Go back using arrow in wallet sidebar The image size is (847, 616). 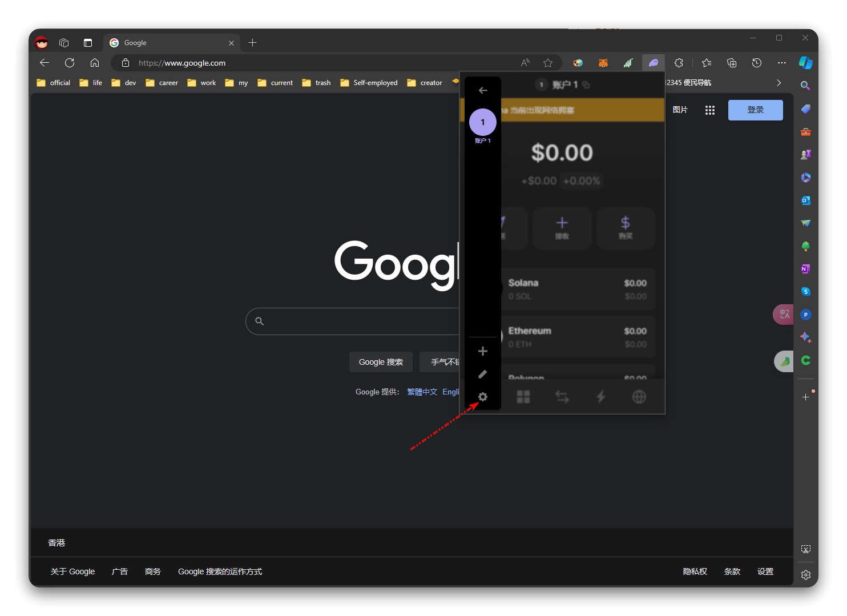[483, 90]
